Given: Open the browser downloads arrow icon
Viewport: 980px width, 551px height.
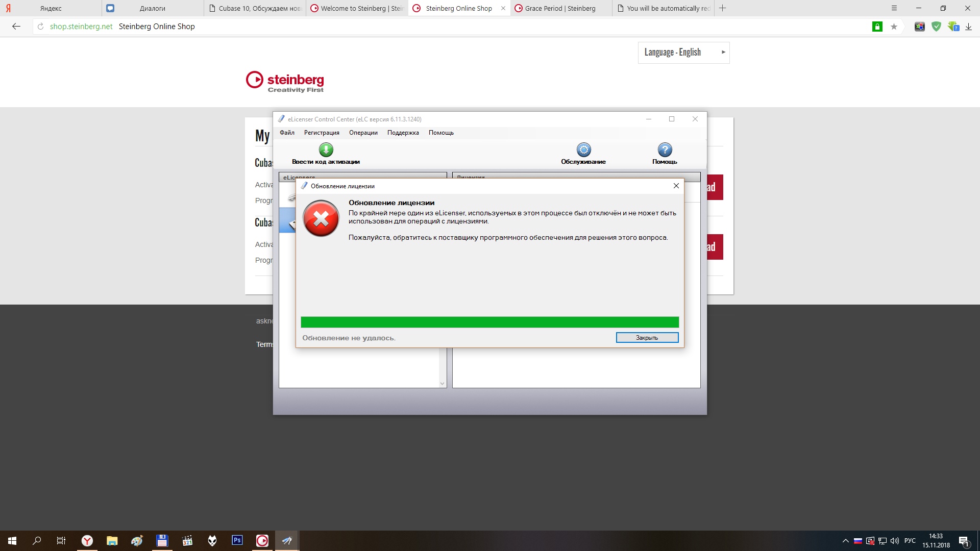Looking at the screenshot, I should pos(968,27).
